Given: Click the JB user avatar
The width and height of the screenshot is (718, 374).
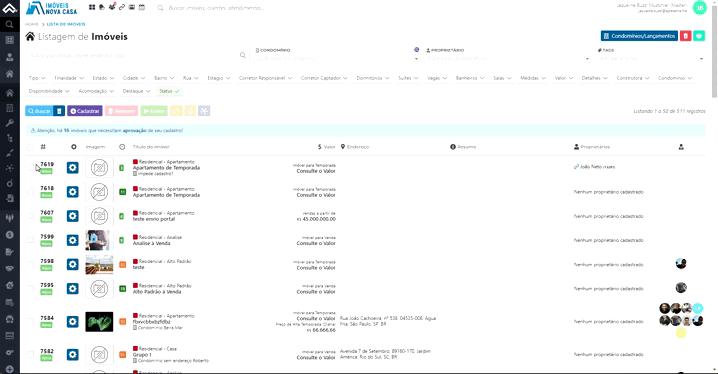Looking at the screenshot, I should point(699,8).
